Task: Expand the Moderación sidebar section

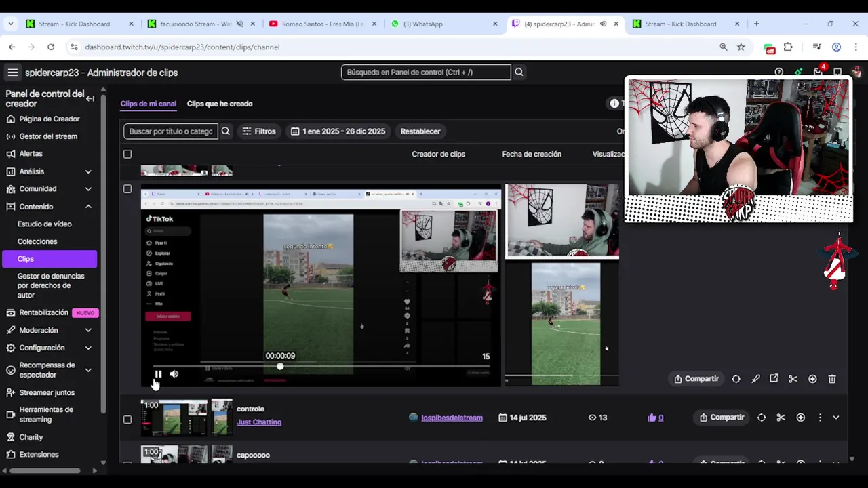Action: pyautogui.click(x=88, y=330)
